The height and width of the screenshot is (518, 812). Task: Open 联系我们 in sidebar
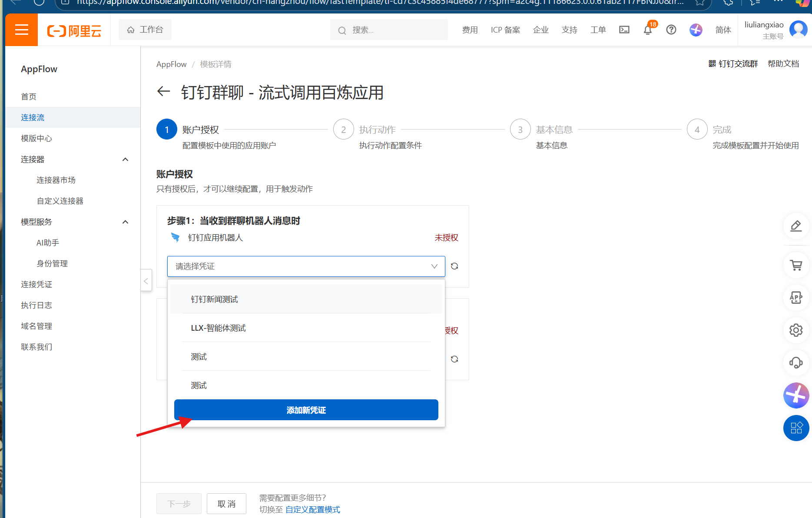pyautogui.click(x=36, y=347)
